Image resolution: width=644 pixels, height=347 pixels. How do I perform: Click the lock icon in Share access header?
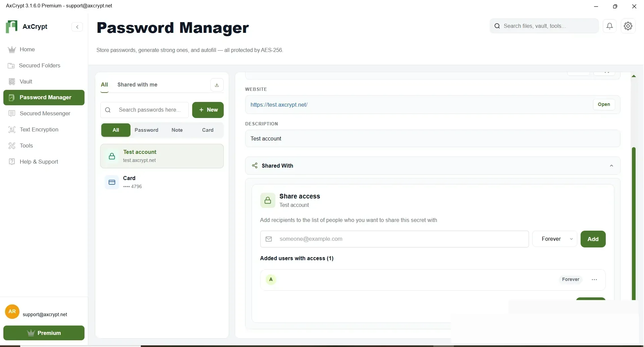pyautogui.click(x=268, y=200)
